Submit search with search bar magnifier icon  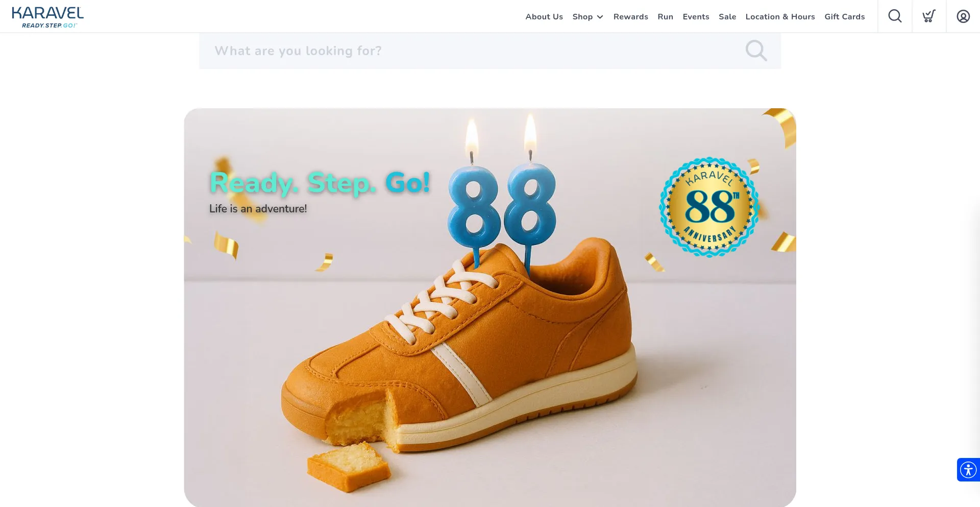tap(756, 51)
